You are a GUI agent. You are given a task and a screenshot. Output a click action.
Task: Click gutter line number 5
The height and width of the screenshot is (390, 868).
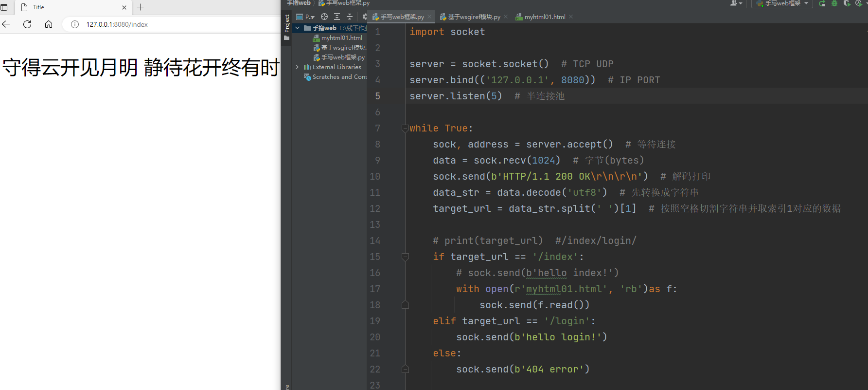(377, 96)
